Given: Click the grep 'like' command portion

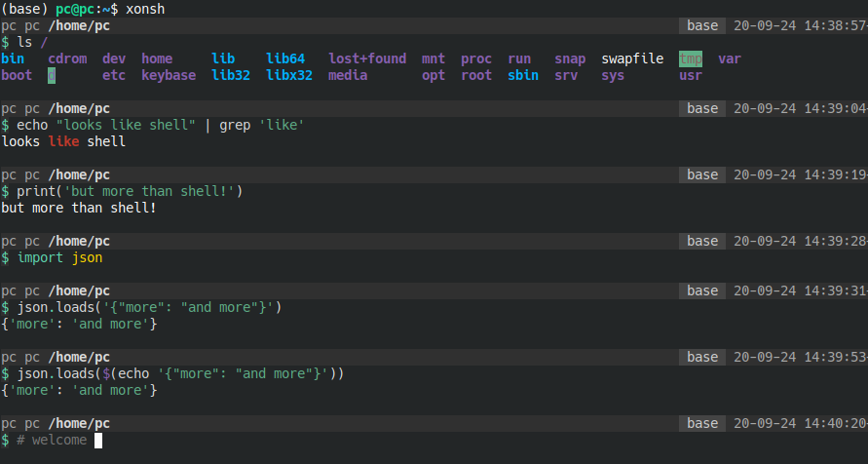Looking at the screenshot, I should (262, 125).
